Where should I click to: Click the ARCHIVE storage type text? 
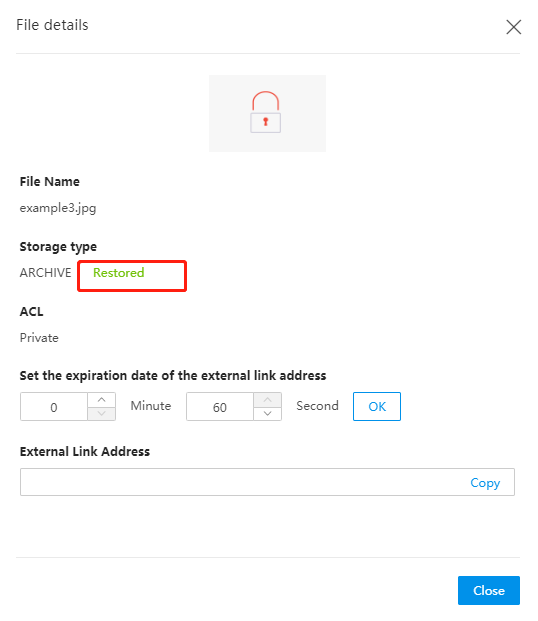(46, 272)
